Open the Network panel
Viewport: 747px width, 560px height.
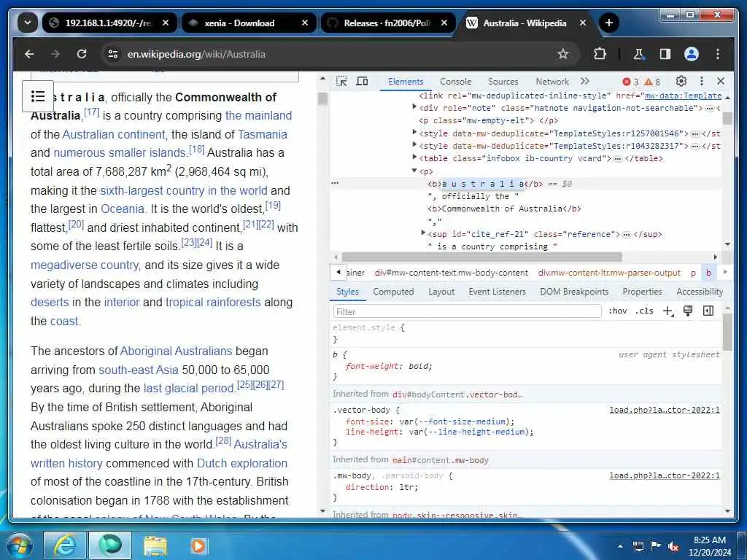(552, 82)
